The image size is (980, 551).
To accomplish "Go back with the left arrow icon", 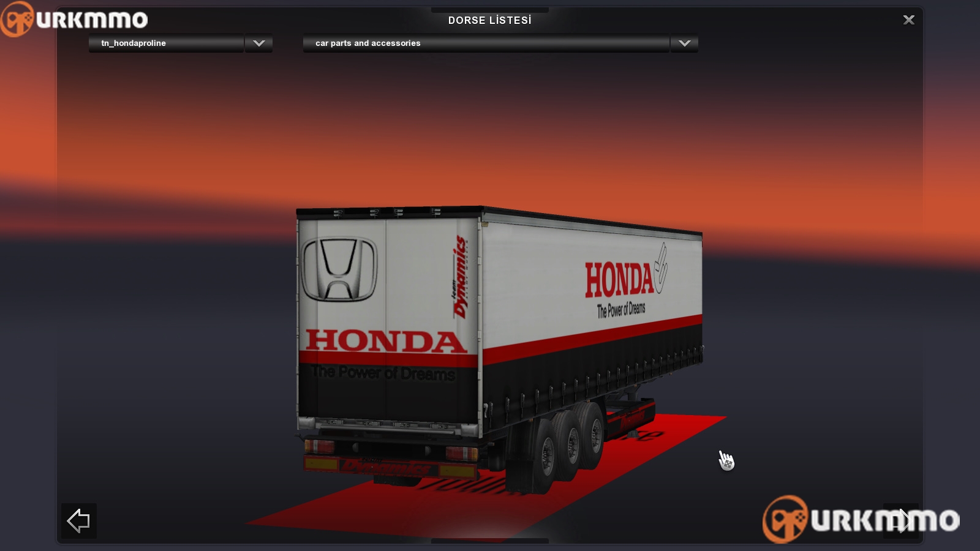I will 78,521.
